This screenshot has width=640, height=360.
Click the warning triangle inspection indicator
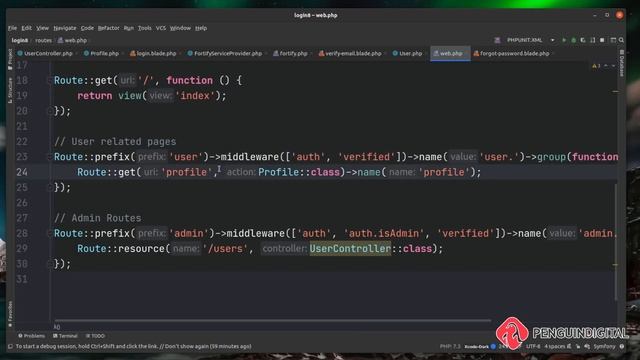tap(596, 66)
